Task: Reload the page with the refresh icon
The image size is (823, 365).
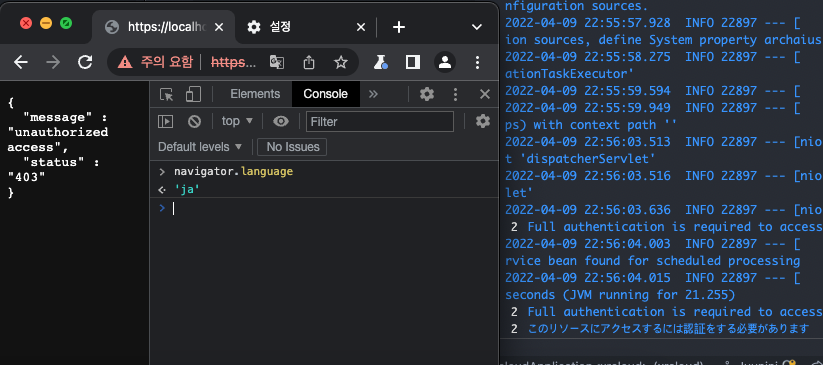Action: (x=85, y=62)
